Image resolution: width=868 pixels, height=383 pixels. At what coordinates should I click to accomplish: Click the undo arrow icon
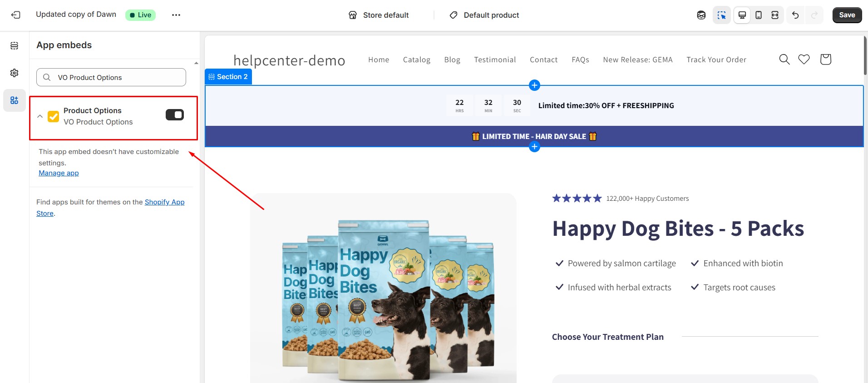point(795,15)
